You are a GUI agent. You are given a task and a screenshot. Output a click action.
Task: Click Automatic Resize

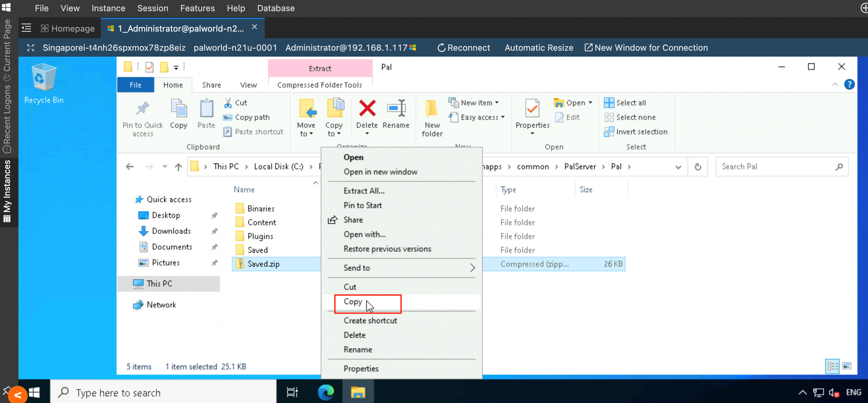(x=539, y=48)
